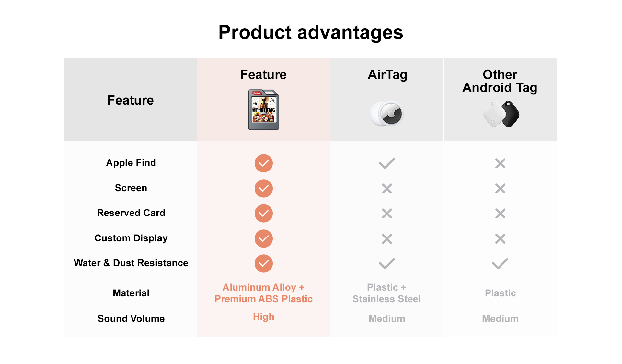Click AirTag's gray checkmark for Apple Find
Image resolution: width=622 pixels, height=364 pixels.
[387, 163]
